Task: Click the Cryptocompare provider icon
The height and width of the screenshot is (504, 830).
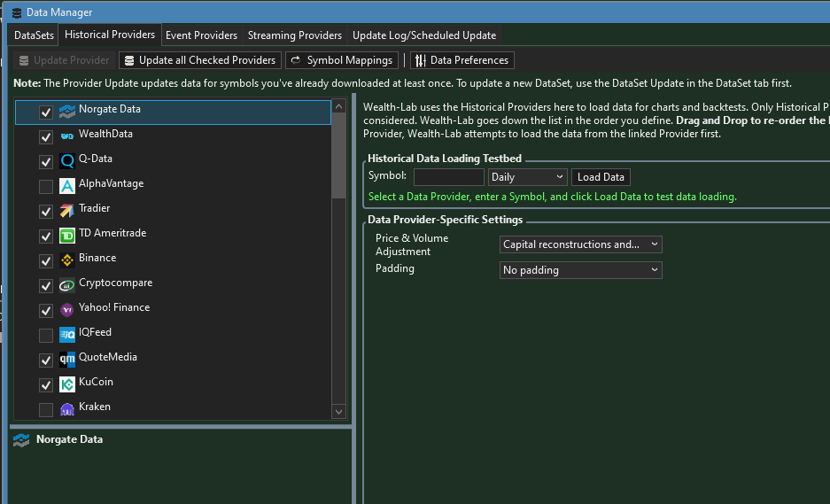Action: click(67, 285)
